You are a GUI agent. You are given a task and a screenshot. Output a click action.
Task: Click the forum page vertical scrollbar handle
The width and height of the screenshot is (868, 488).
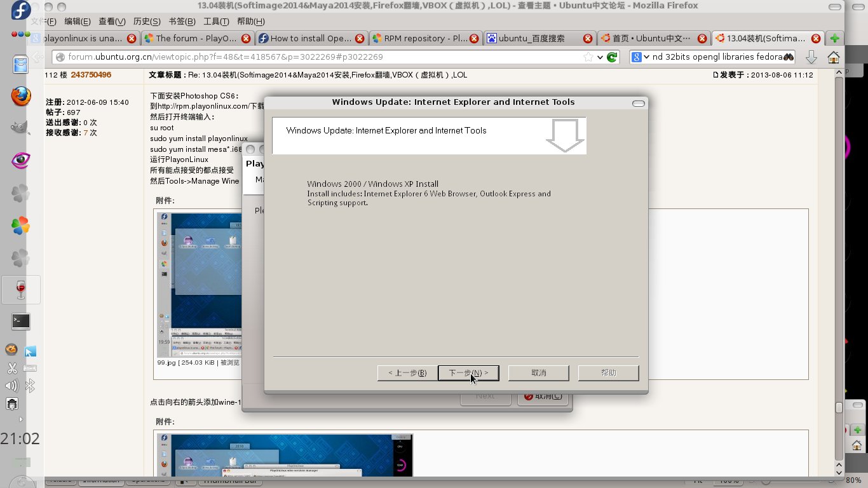point(839,407)
